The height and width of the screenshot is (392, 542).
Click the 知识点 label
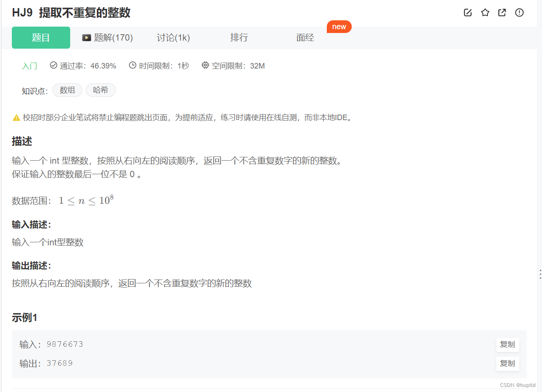coord(35,91)
